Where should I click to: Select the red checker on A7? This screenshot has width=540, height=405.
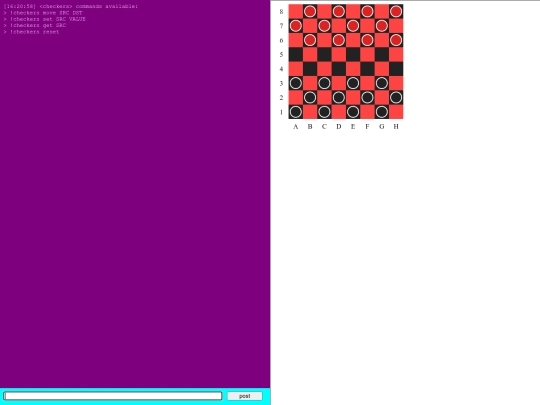point(295,26)
